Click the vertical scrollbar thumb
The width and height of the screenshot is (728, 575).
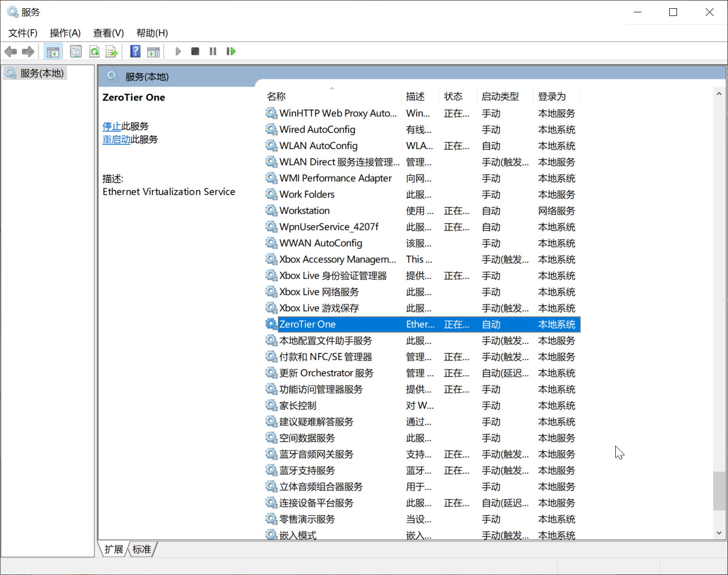point(719,491)
